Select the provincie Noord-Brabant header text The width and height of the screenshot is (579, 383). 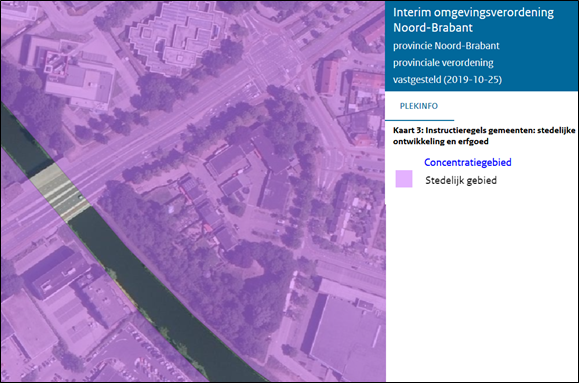446,46
